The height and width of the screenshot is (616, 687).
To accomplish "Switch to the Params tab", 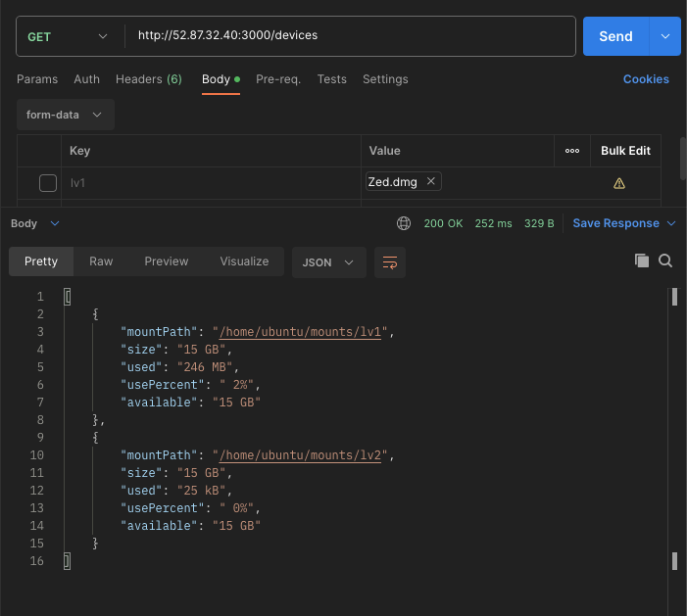I will [37, 79].
